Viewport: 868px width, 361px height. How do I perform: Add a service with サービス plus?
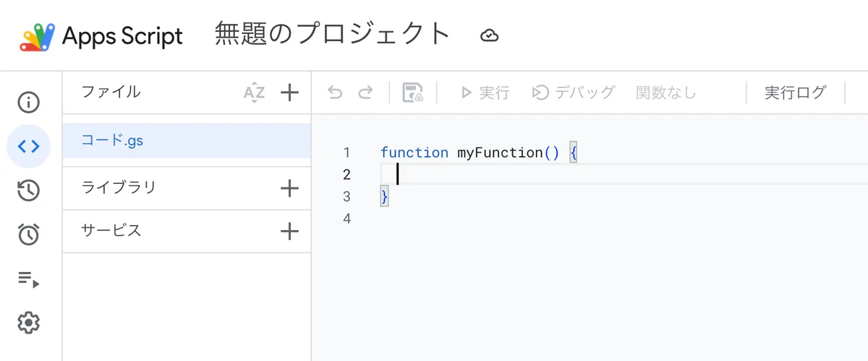pos(289,232)
